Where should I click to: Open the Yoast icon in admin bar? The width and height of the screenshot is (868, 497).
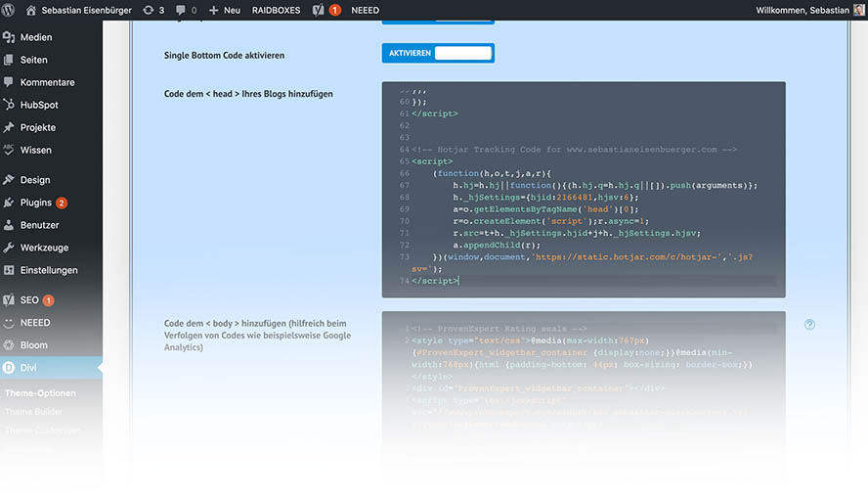(319, 10)
